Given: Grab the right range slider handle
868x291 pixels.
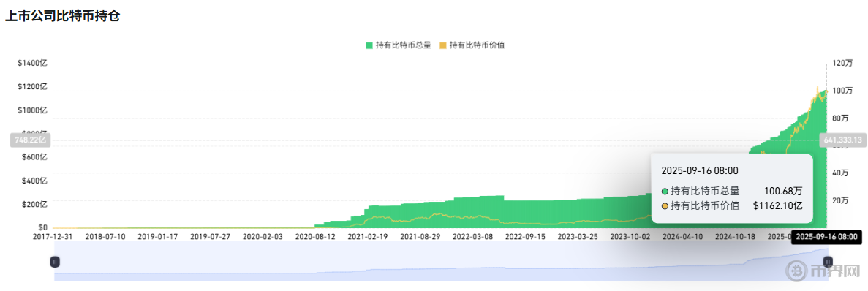Looking at the screenshot, I should coord(828,262).
